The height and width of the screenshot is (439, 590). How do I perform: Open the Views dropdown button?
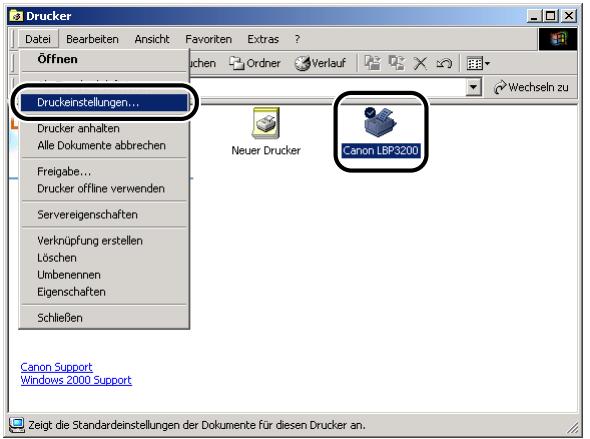(478, 63)
